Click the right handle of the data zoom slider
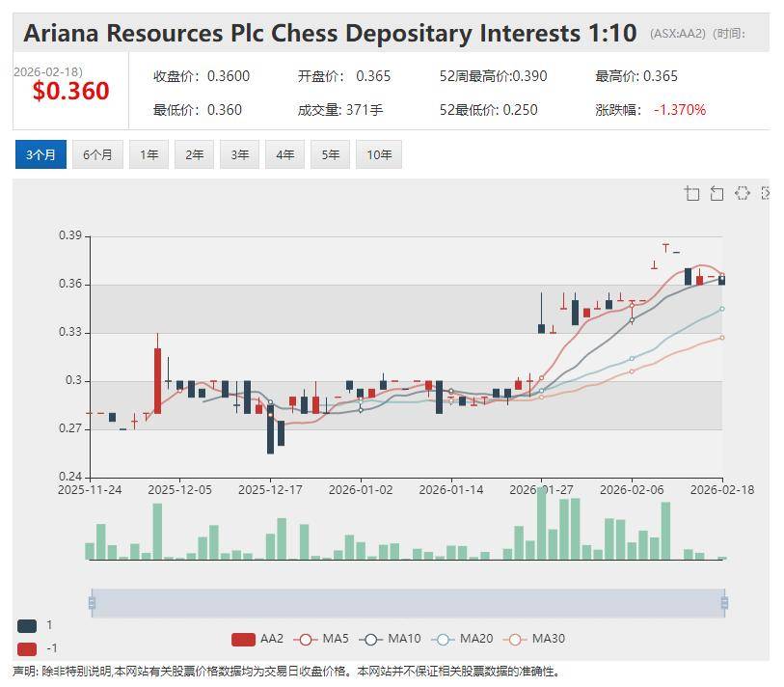The height and width of the screenshot is (687, 784). [x=723, y=603]
